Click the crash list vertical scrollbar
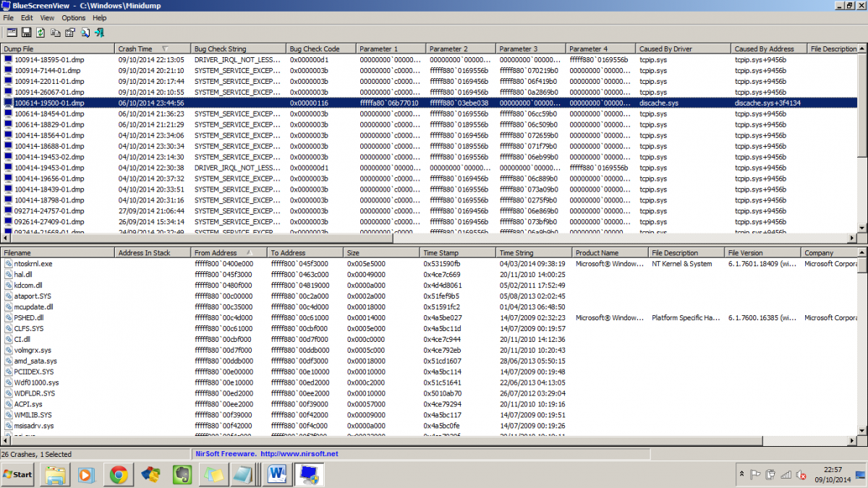Image resolution: width=868 pixels, height=488 pixels. pyautogui.click(x=863, y=140)
